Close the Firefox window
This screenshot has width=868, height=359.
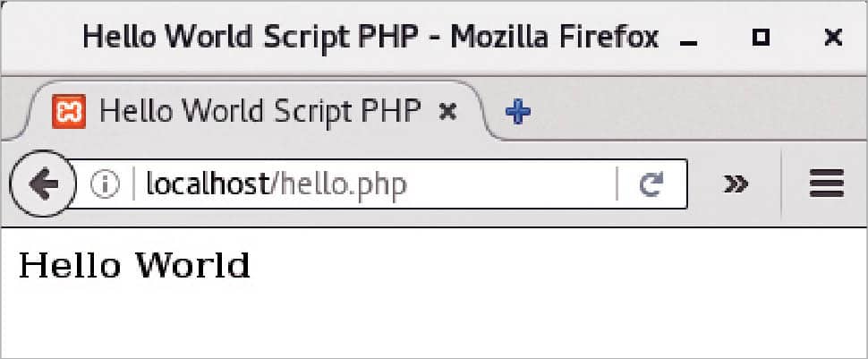click(x=832, y=38)
